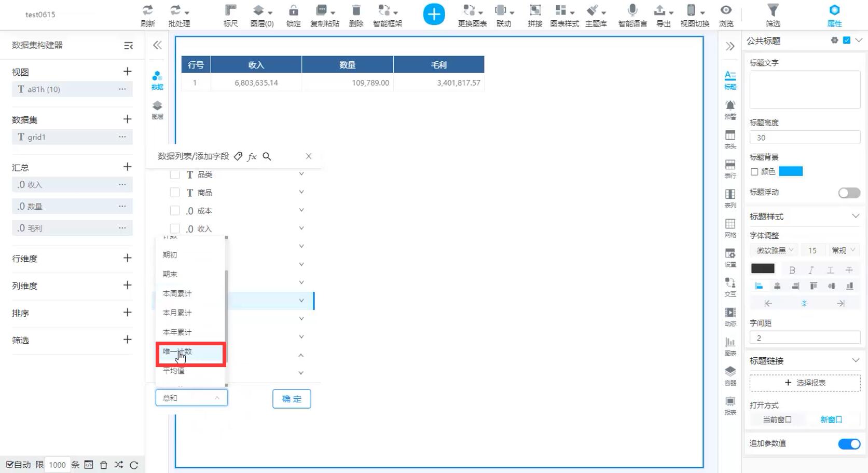Tick the 商品 field checkbox
868x473 pixels.
tap(175, 193)
